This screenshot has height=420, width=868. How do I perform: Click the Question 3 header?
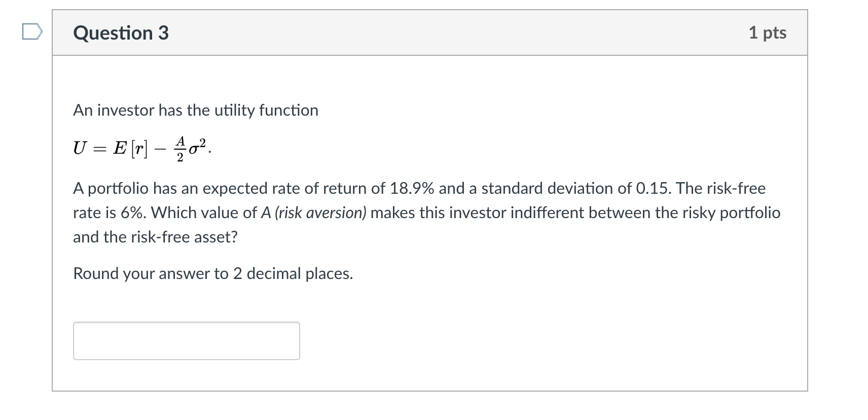pyautogui.click(x=121, y=33)
